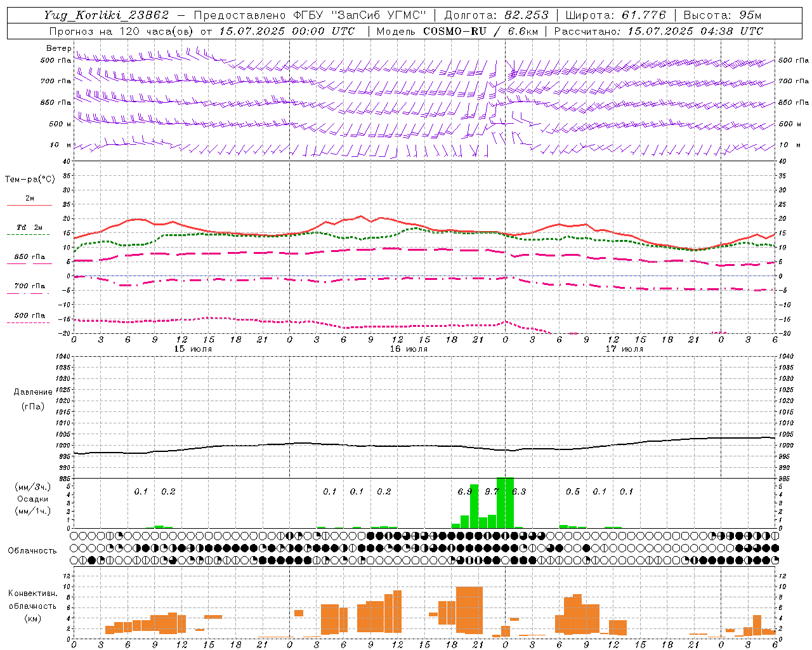Click the 0.5 precipitation value
The width and height of the screenshot is (812, 650).
(573, 491)
